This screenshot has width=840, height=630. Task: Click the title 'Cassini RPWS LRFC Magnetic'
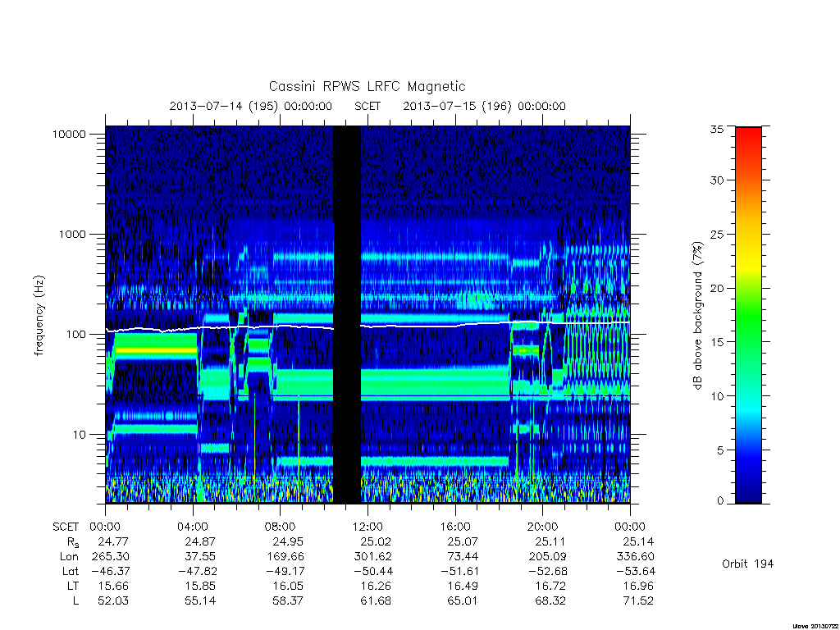(367, 86)
